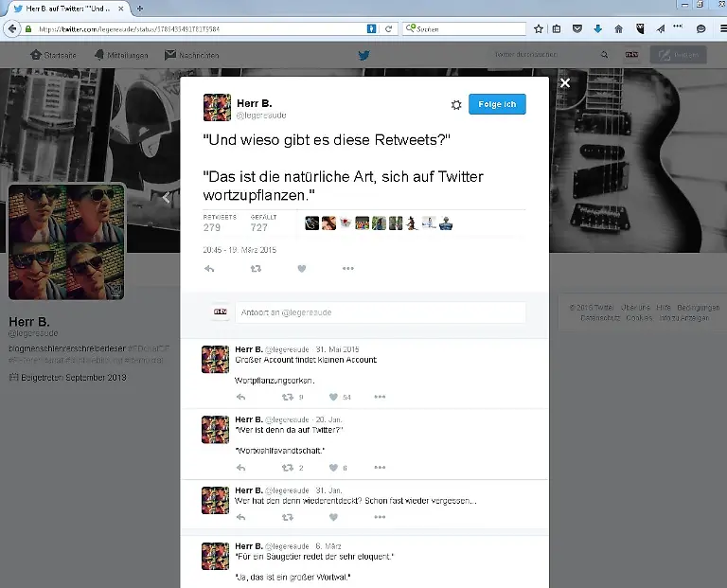
Task: Open more options on 'wiederentdeckt' tweet
Action: click(x=380, y=517)
